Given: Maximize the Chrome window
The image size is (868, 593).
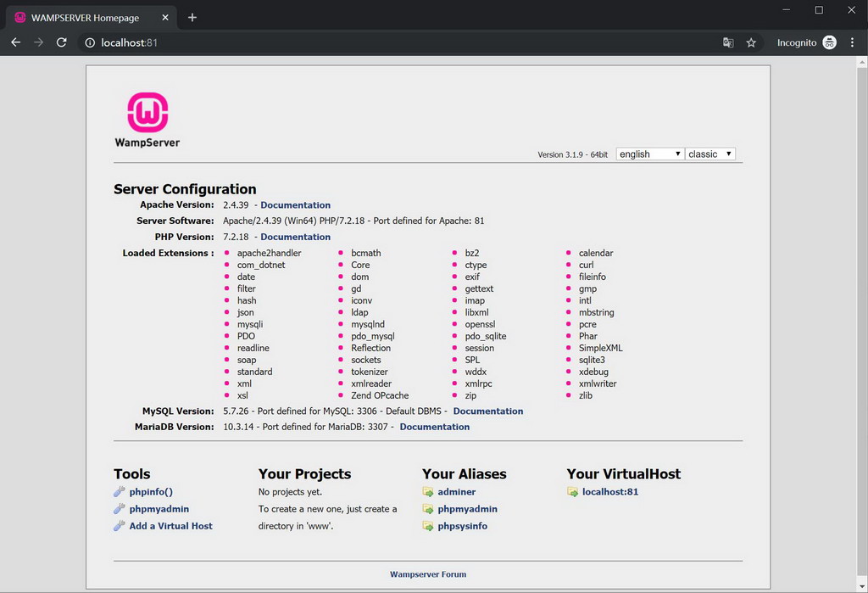Looking at the screenshot, I should click(819, 10).
